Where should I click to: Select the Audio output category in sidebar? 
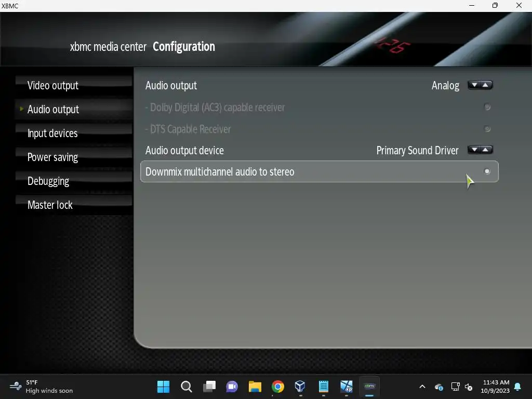click(x=74, y=109)
